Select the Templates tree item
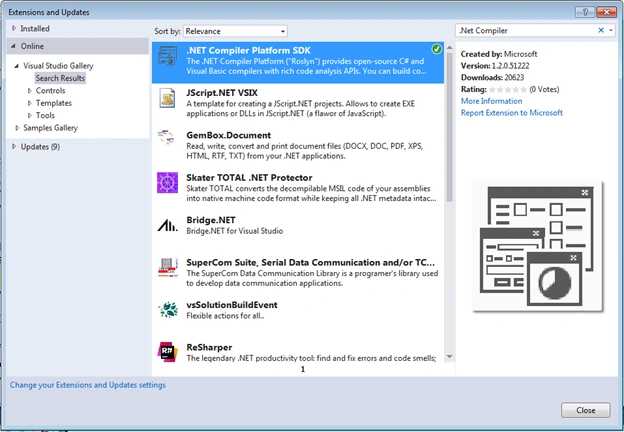This screenshot has height=432, width=624. 54,103
